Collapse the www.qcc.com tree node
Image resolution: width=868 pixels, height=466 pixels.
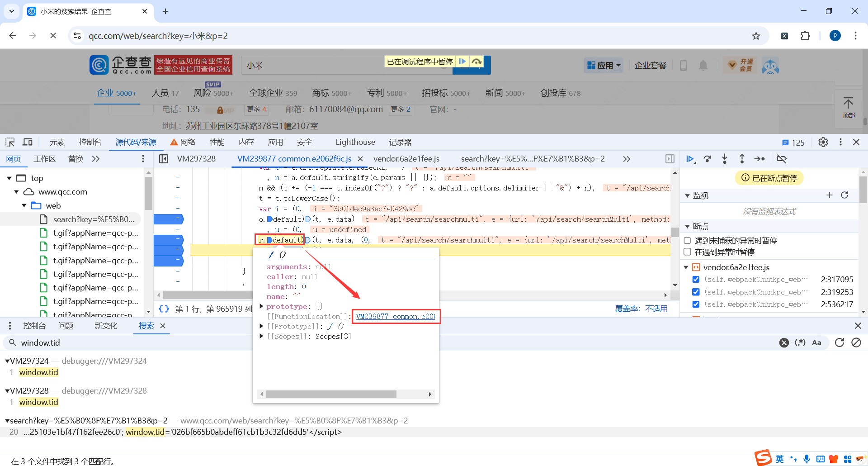[x=17, y=192]
